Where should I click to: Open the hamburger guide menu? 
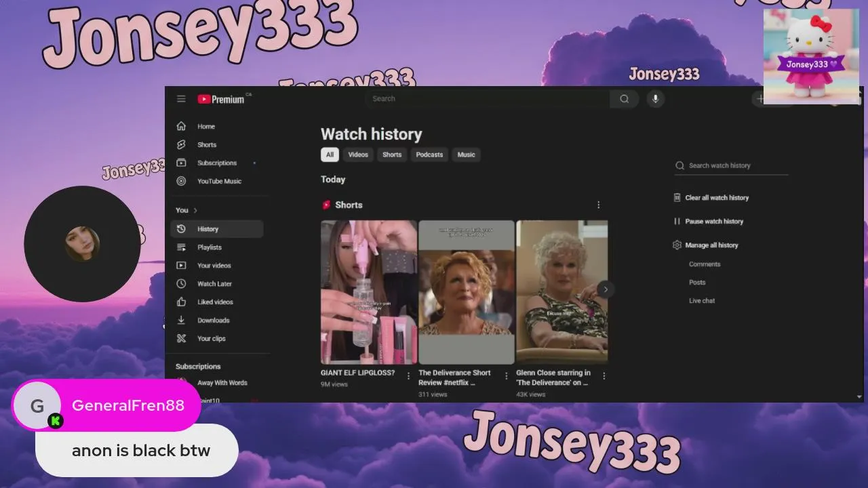tap(181, 99)
